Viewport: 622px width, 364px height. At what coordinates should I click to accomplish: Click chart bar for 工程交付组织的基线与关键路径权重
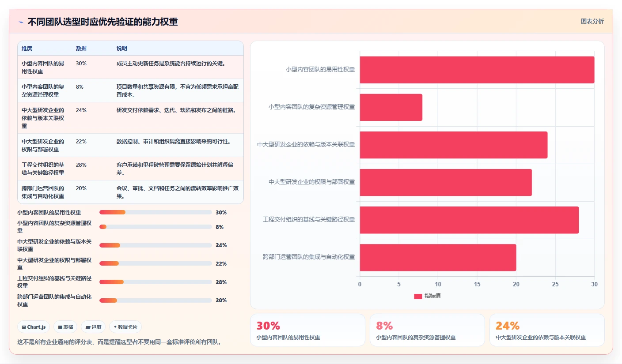469,220
